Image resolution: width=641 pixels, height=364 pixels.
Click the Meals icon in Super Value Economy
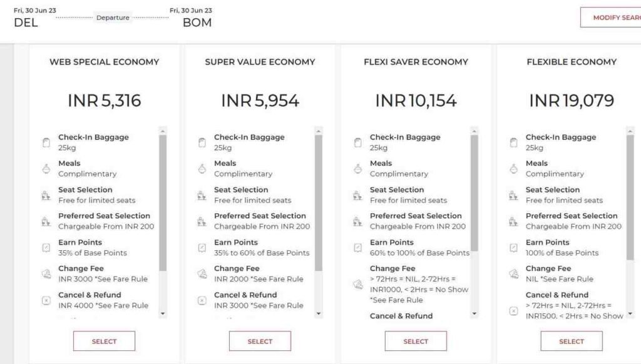tap(202, 168)
